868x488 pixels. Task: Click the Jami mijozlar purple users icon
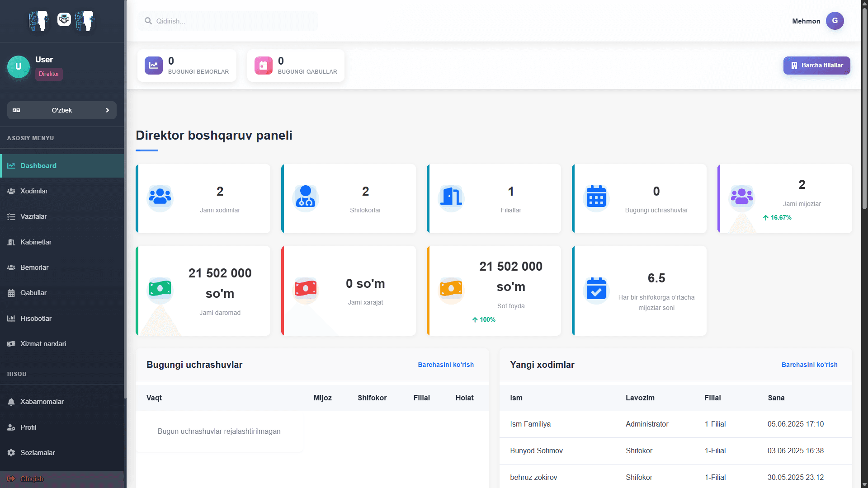(x=741, y=197)
